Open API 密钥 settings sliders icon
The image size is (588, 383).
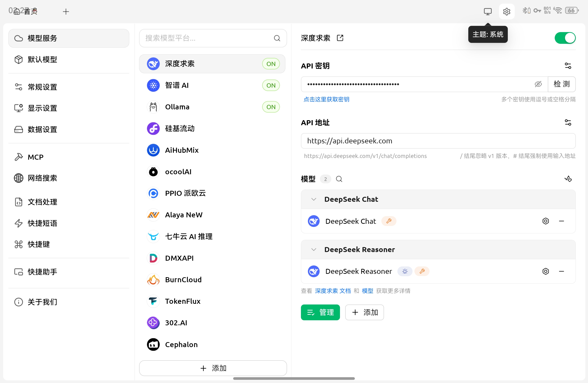click(x=568, y=66)
